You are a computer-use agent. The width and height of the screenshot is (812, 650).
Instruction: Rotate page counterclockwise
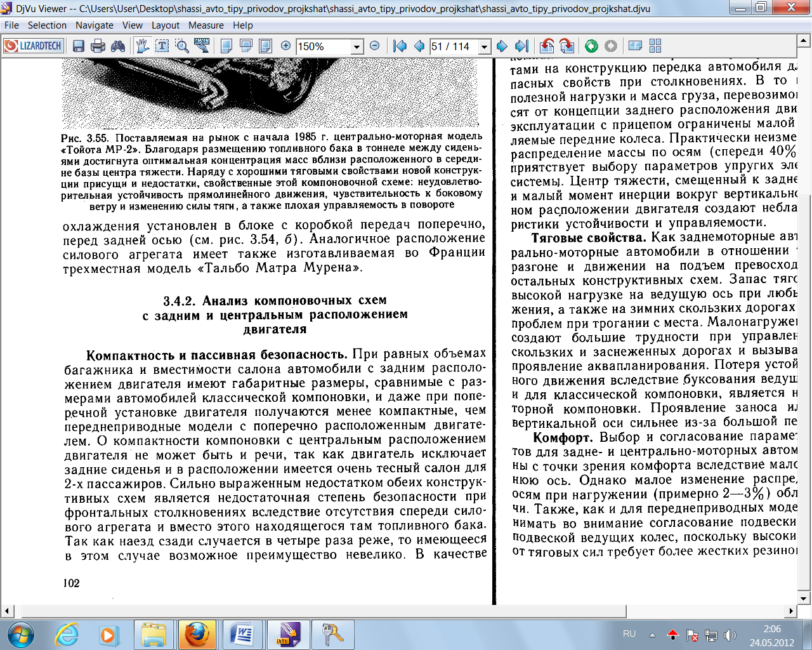click(547, 46)
